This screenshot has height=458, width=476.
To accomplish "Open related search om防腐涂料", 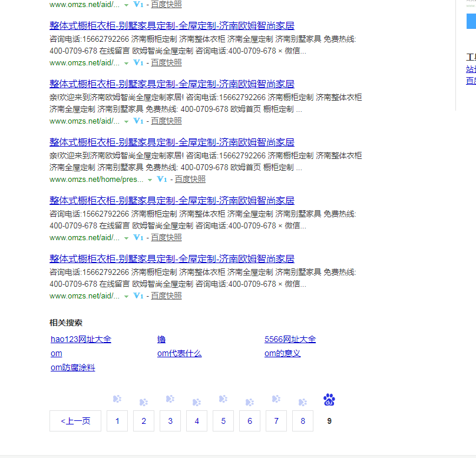I will coord(72,367).
